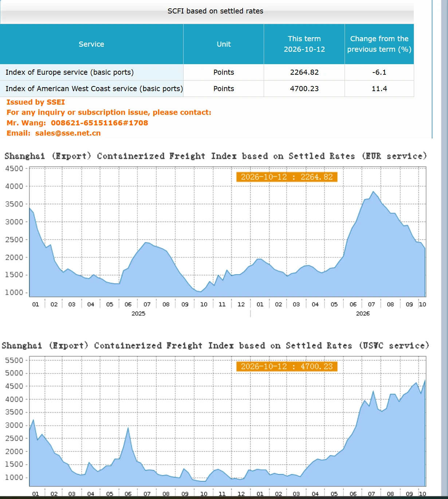Click the Unit column header
Image resolution: width=448 pixels, height=499 pixels.
224,44
